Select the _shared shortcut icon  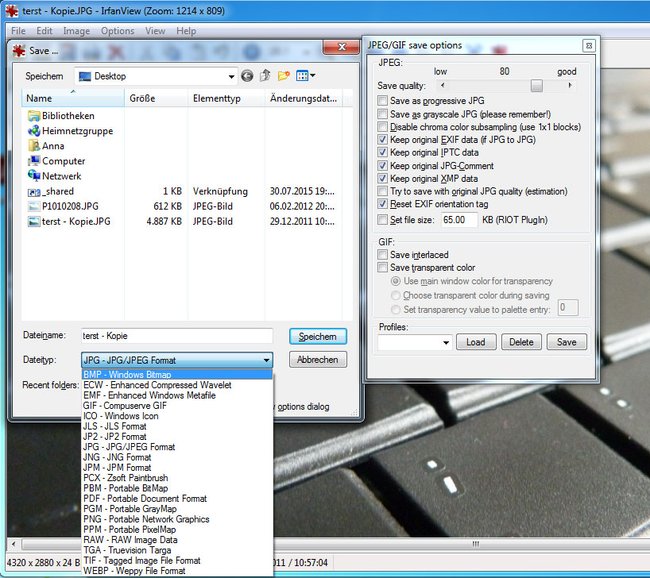pos(34,192)
